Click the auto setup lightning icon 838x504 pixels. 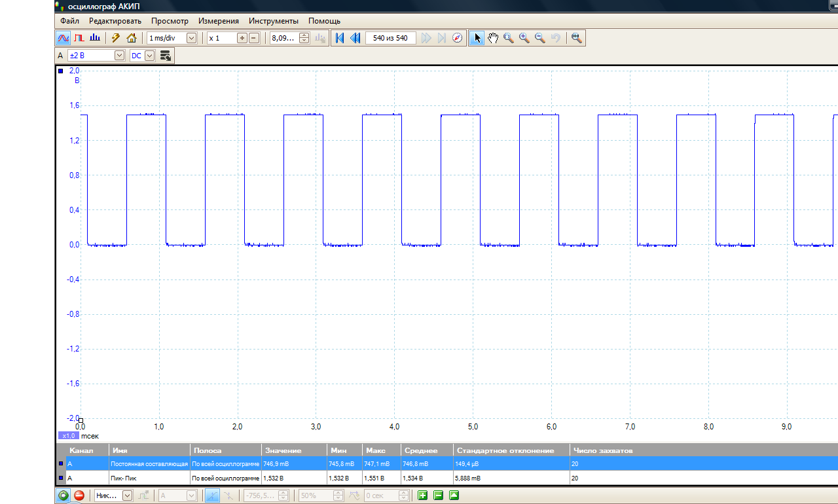[116, 38]
